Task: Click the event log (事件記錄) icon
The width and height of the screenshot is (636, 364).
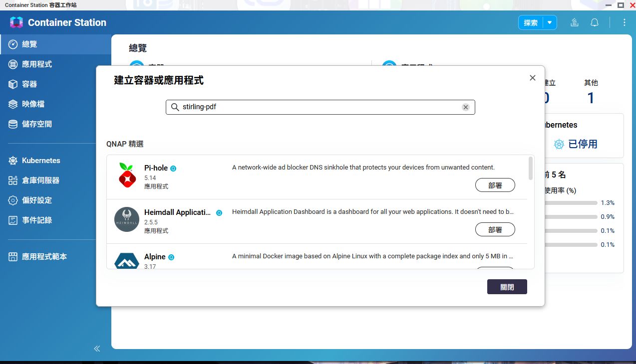Action: tap(13, 220)
